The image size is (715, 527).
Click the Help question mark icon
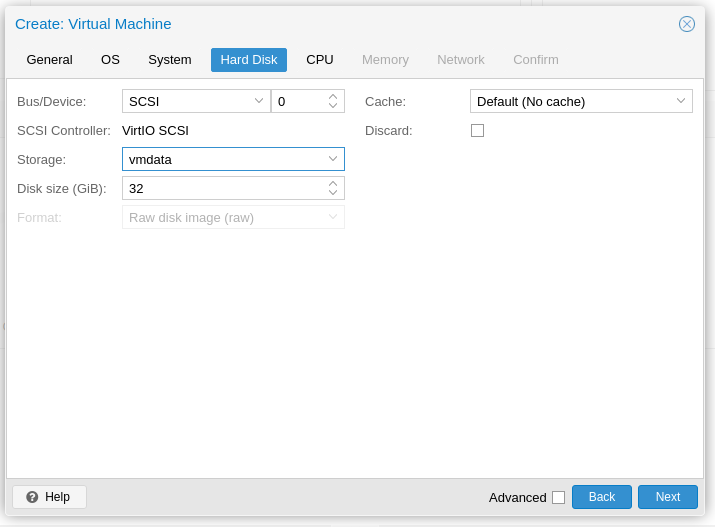[32, 497]
